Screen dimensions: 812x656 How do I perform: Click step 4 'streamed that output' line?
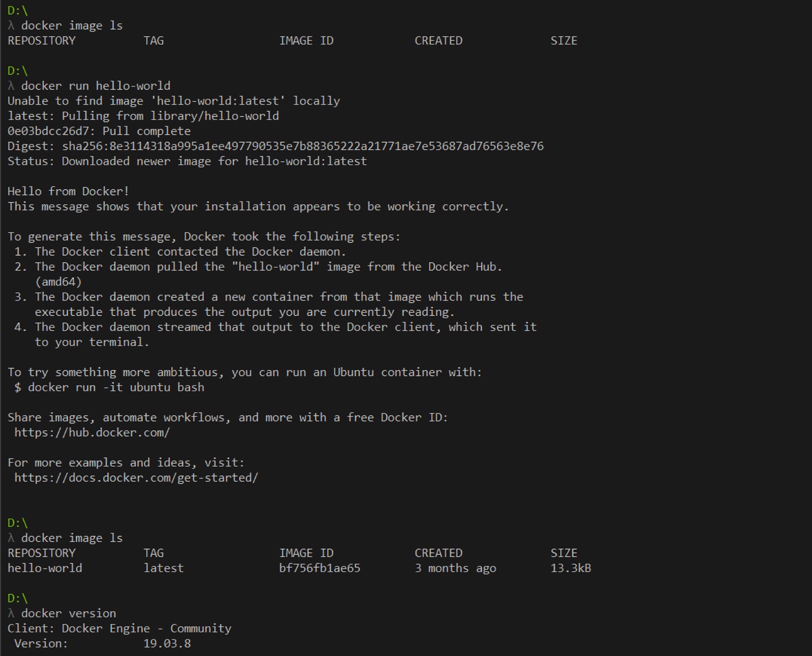tap(275, 327)
